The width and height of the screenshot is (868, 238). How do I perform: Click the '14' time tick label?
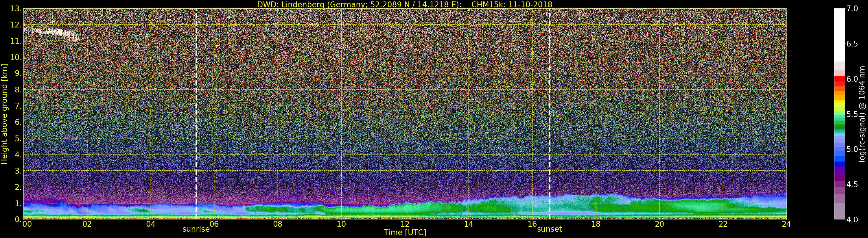click(469, 224)
